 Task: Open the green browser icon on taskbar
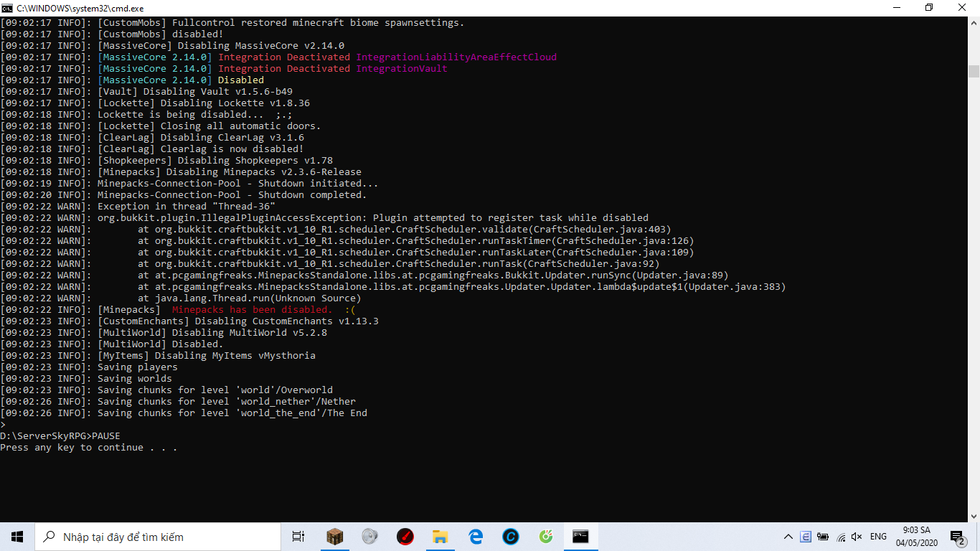545,537
